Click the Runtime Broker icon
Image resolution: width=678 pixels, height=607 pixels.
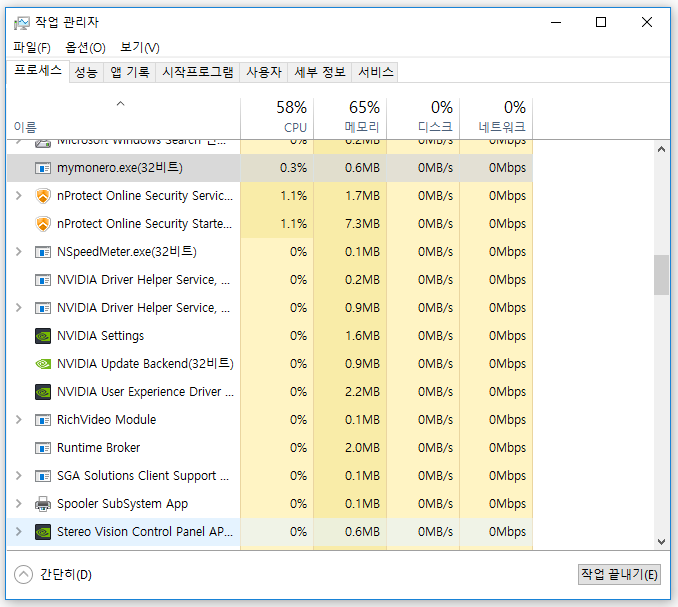[43, 448]
